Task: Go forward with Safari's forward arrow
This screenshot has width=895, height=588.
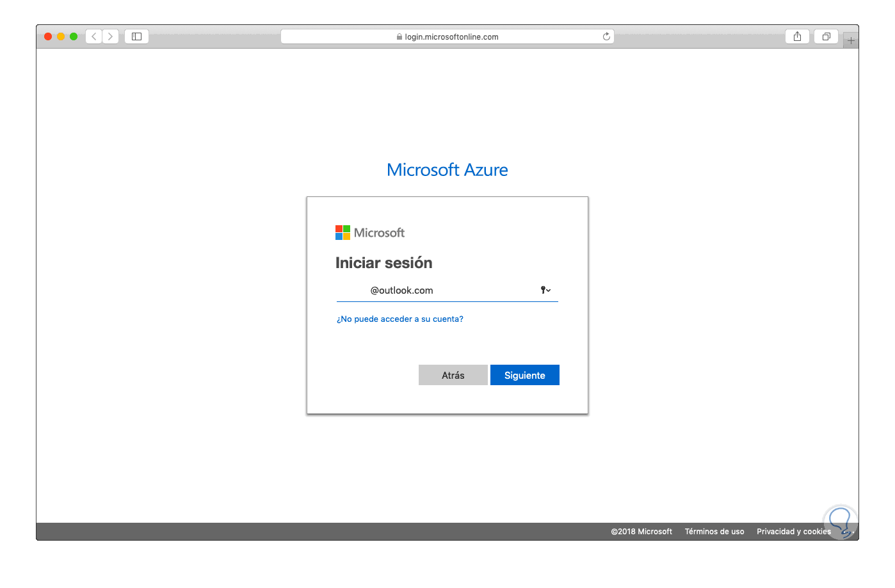Action: [x=110, y=36]
